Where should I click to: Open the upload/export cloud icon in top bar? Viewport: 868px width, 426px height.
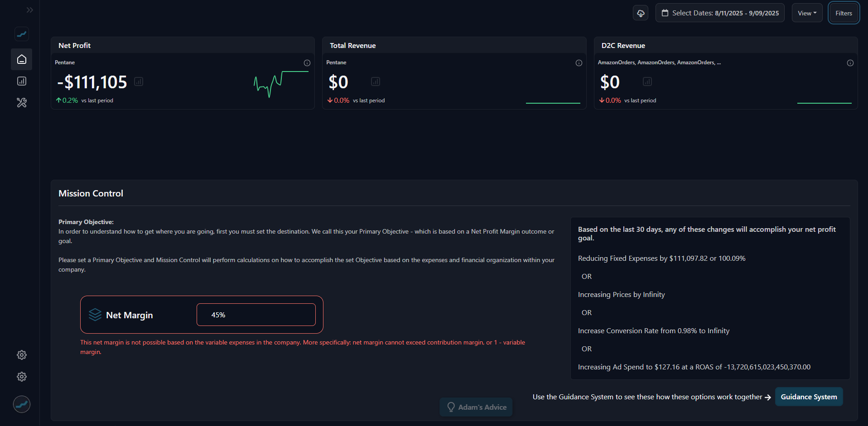(640, 13)
